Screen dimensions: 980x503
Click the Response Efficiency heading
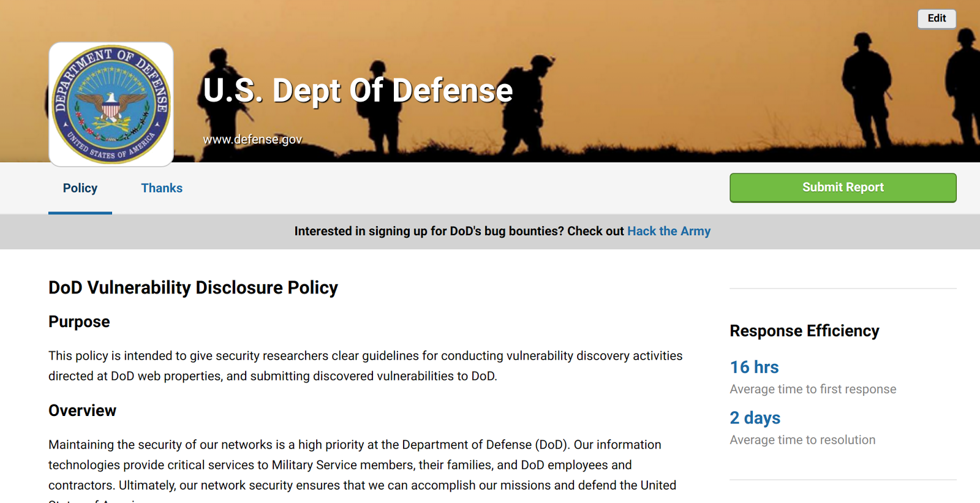click(804, 331)
